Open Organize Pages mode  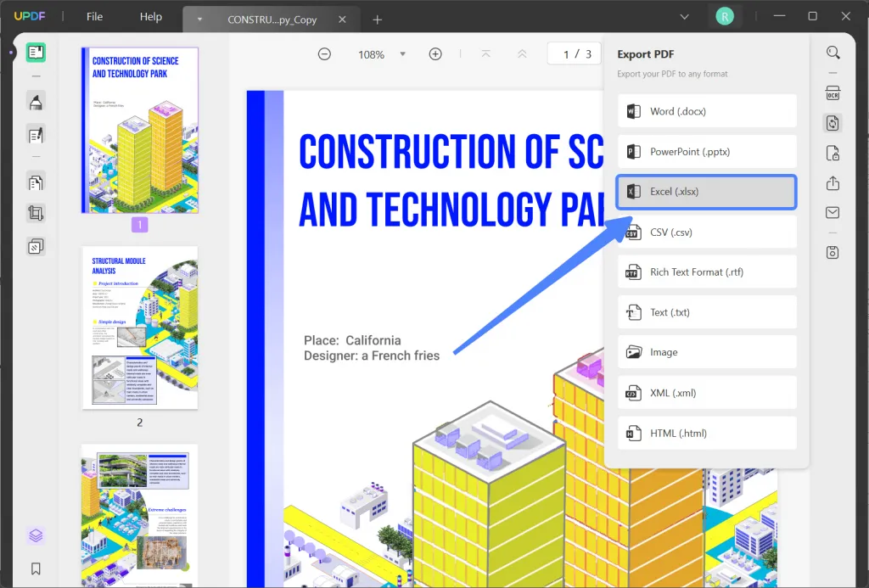(35, 182)
